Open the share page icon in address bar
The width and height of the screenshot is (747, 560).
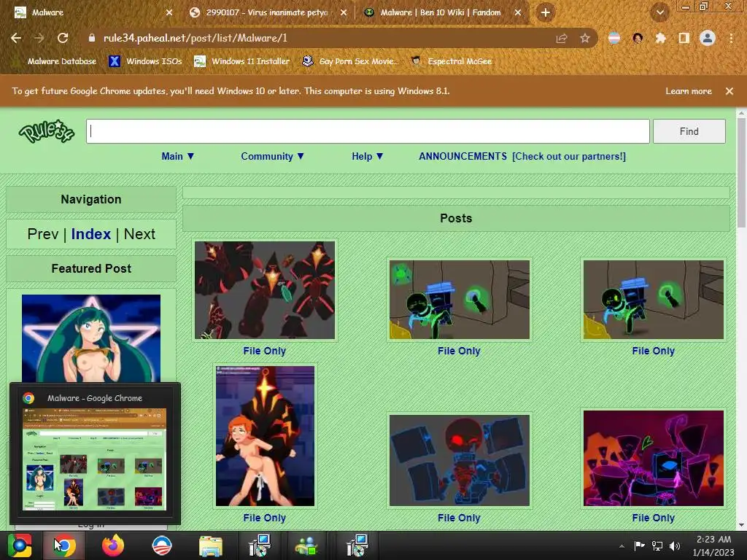point(562,38)
